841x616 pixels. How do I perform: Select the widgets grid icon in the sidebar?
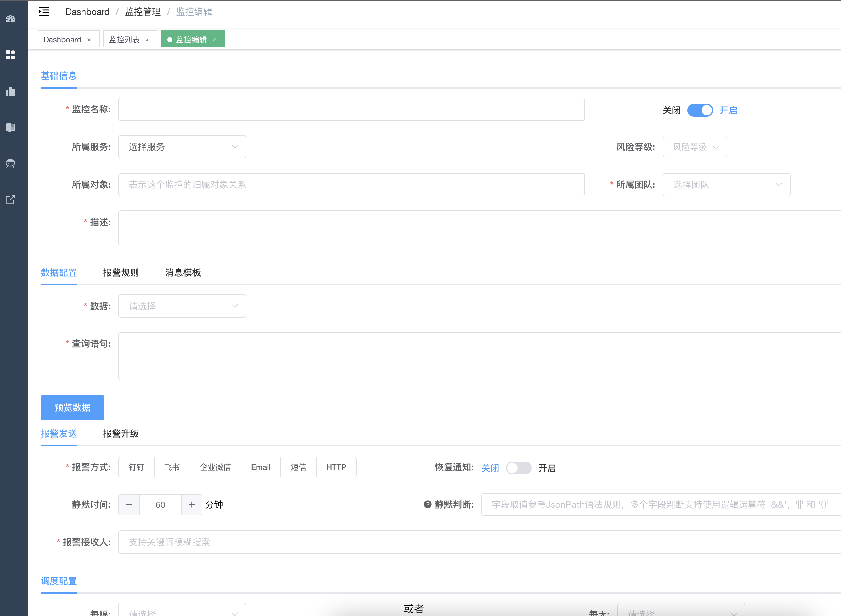pos(10,55)
